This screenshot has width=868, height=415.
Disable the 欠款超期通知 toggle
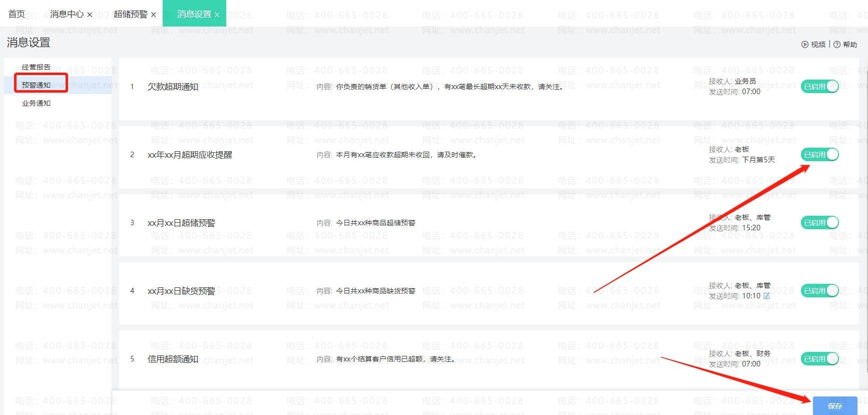(x=819, y=87)
